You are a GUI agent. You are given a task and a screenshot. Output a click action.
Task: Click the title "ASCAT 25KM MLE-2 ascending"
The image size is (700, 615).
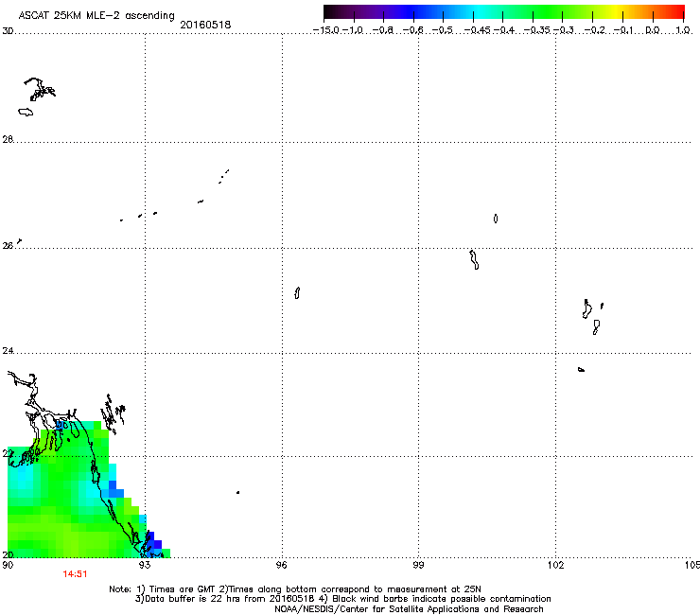96,15
